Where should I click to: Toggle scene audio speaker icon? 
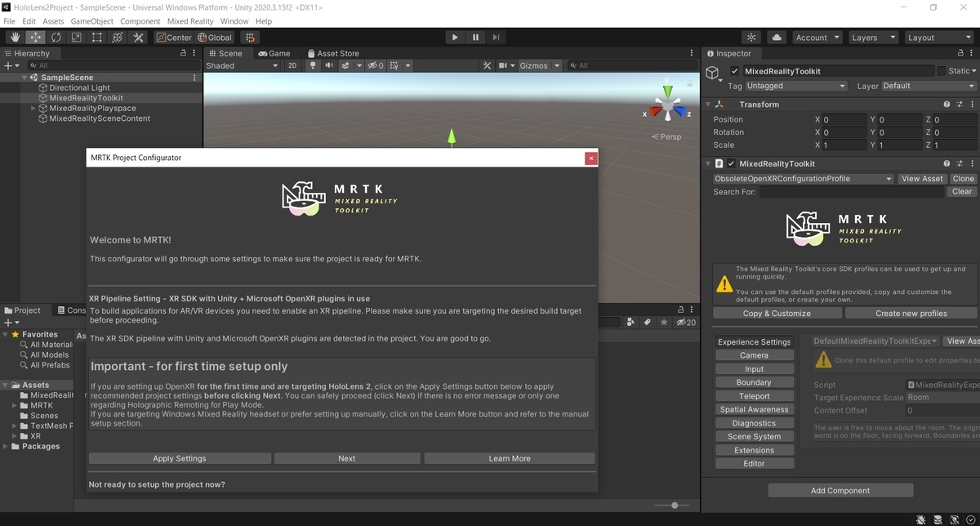pyautogui.click(x=329, y=65)
